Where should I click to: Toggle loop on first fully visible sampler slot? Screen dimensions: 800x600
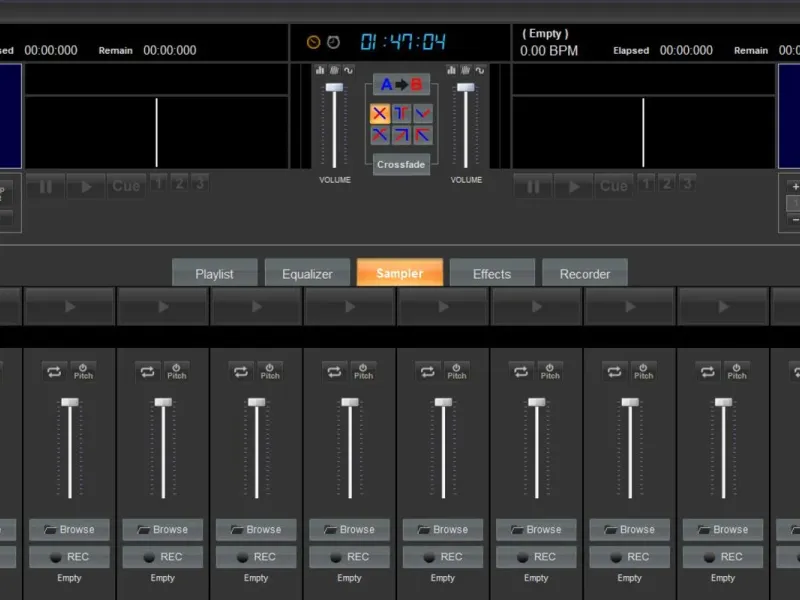tap(54, 371)
